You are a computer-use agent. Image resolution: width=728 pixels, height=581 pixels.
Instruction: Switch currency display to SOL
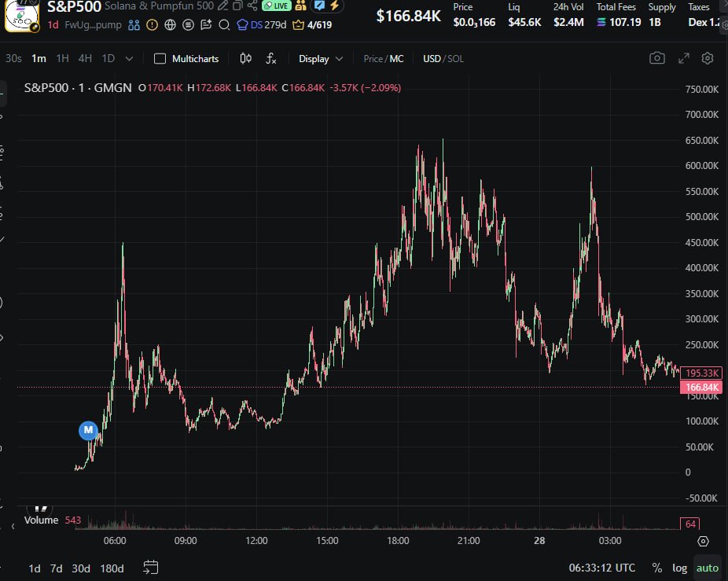[455, 58]
